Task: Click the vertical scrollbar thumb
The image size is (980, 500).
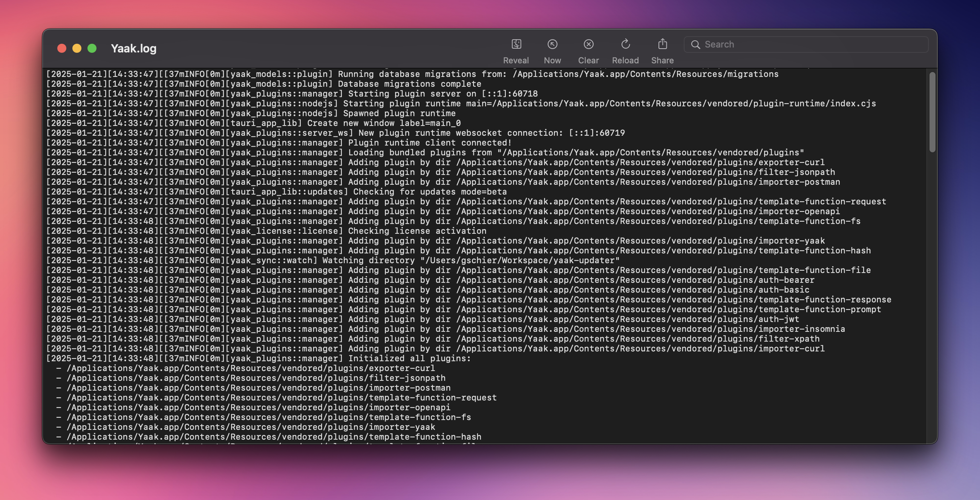Action: (x=932, y=112)
